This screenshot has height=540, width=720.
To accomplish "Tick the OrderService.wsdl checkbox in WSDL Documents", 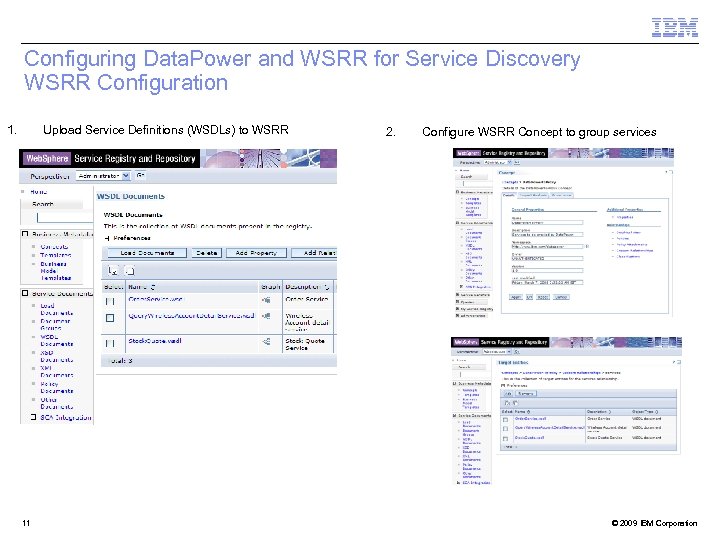I will pyautogui.click(x=110, y=302).
